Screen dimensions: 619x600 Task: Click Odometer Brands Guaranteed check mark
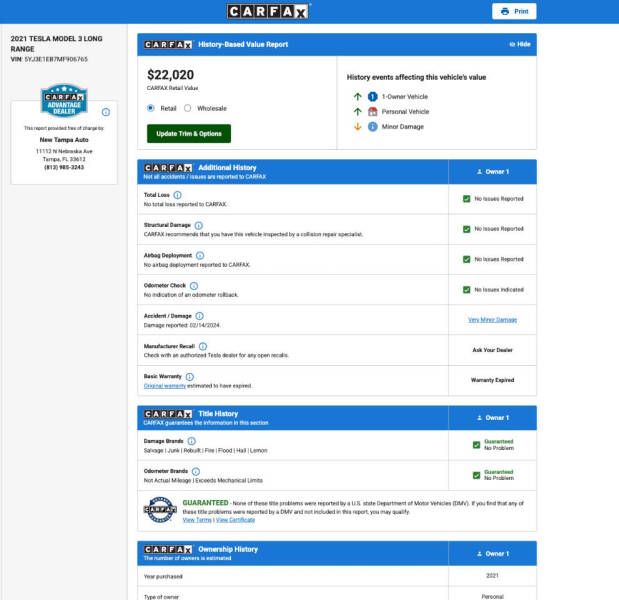(476, 475)
